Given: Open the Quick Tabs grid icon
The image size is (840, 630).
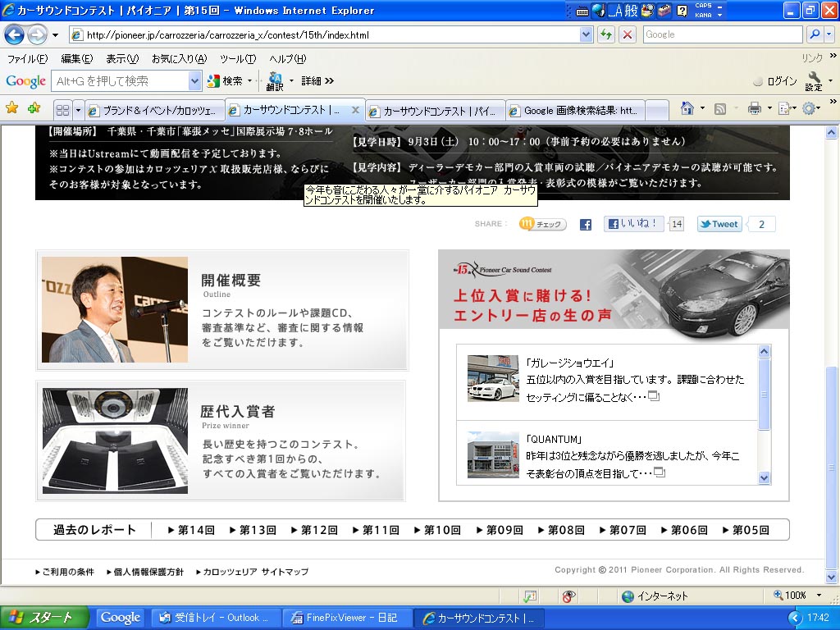Looking at the screenshot, I should pyautogui.click(x=62, y=110).
